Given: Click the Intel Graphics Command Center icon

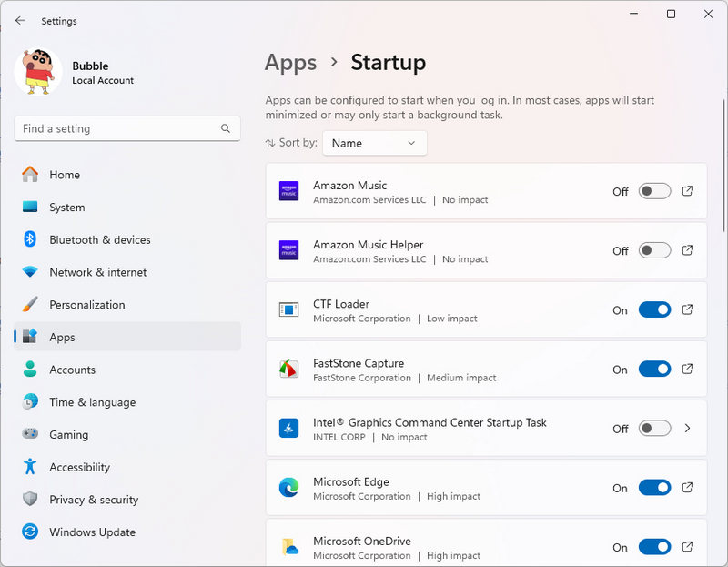Looking at the screenshot, I should pyautogui.click(x=288, y=428).
